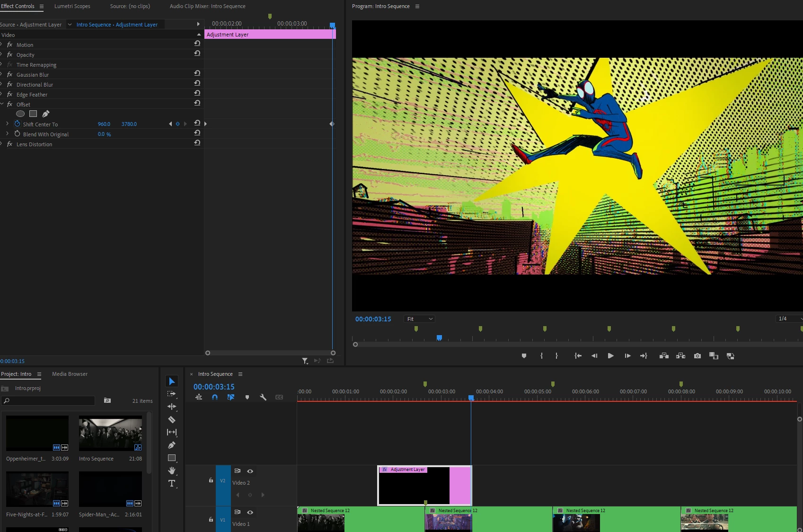
Task: Select the Razor tool
Action: (172, 419)
